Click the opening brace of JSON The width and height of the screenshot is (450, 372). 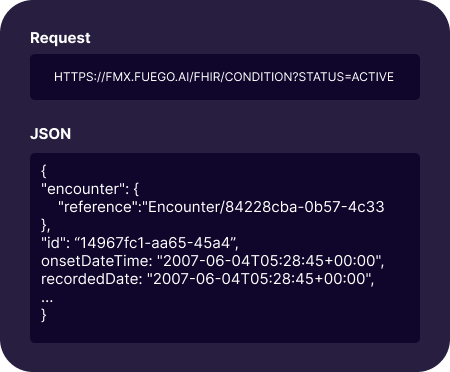(x=43, y=171)
